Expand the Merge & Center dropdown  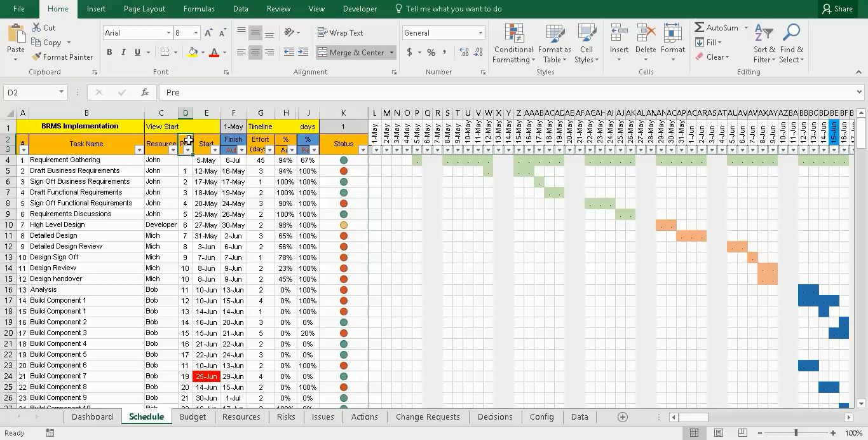click(x=392, y=52)
